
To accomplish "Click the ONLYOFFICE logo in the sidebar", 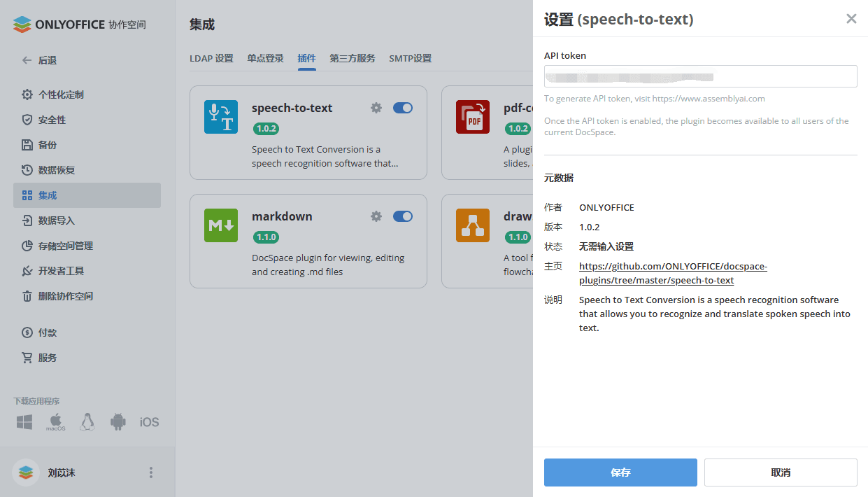I will (79, 24).
